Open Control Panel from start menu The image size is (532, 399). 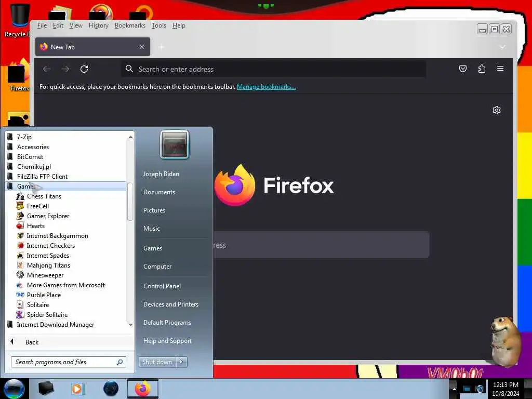pos(162,286)
